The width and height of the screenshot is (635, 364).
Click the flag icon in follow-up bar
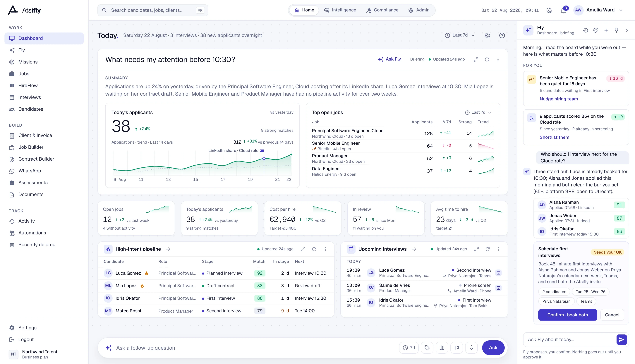(457, 348)
